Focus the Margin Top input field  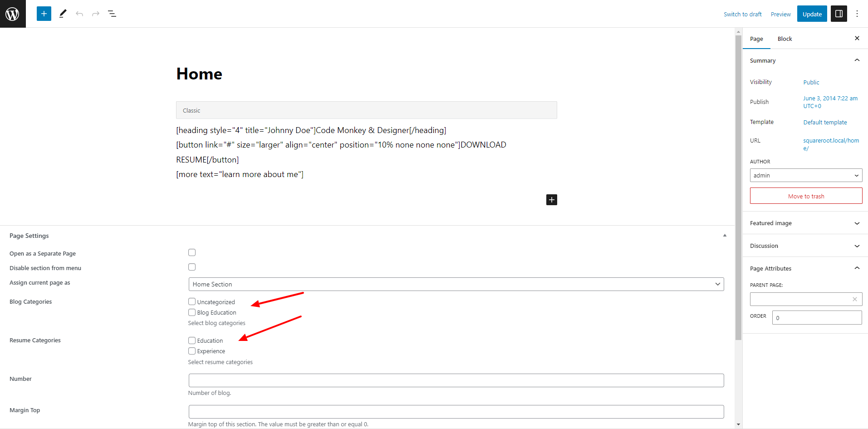coord(456,412)
